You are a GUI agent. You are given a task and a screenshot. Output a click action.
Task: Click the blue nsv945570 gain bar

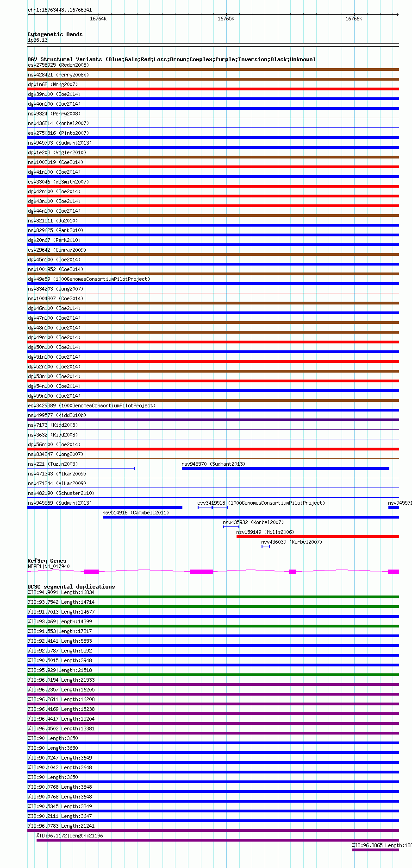click(x=286, y=469)
